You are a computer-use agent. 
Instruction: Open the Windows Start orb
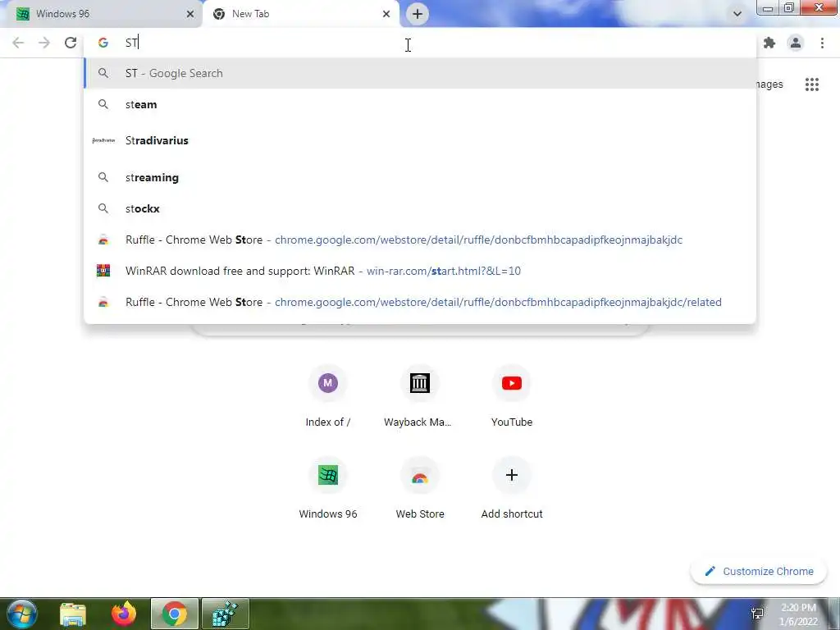coord(22,614)
